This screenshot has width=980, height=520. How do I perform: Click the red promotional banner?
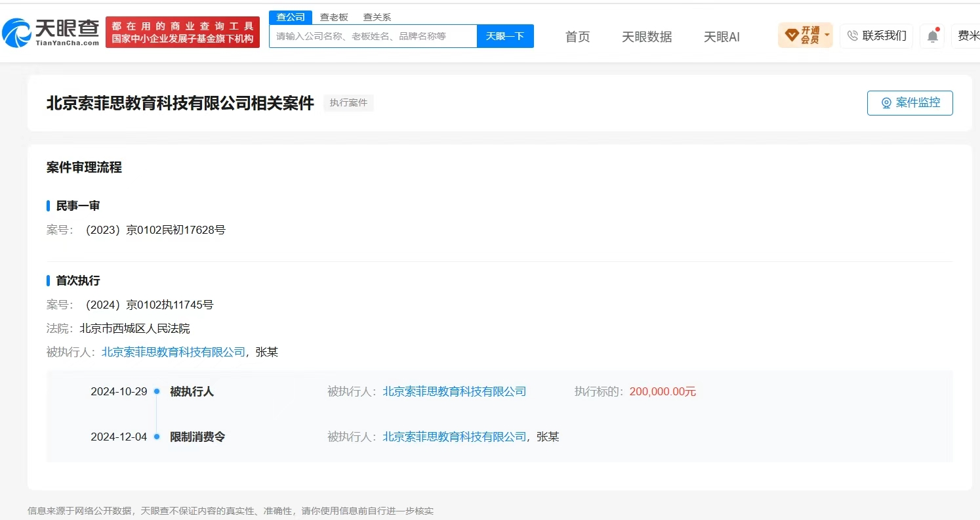182,32
